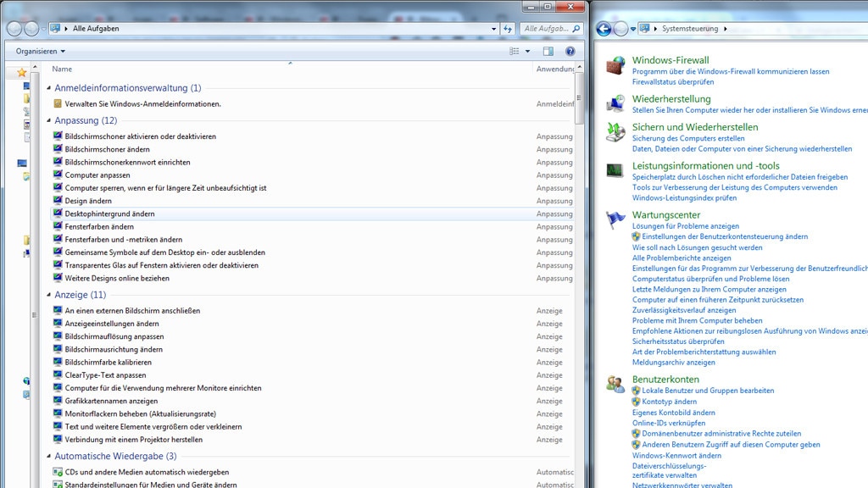Select Weitere Designs online beziehen
Viewport: 868px width, 488px height.
click(117, 278)
